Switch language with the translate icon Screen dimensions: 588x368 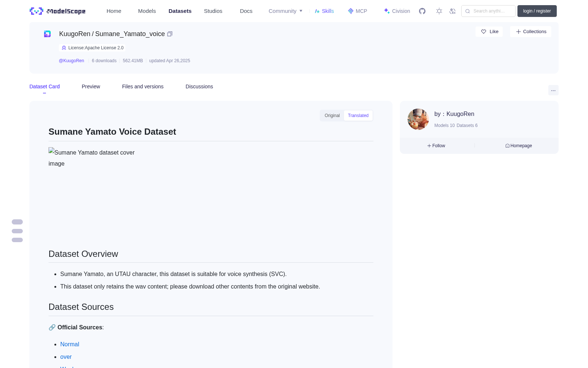(453, 11)
